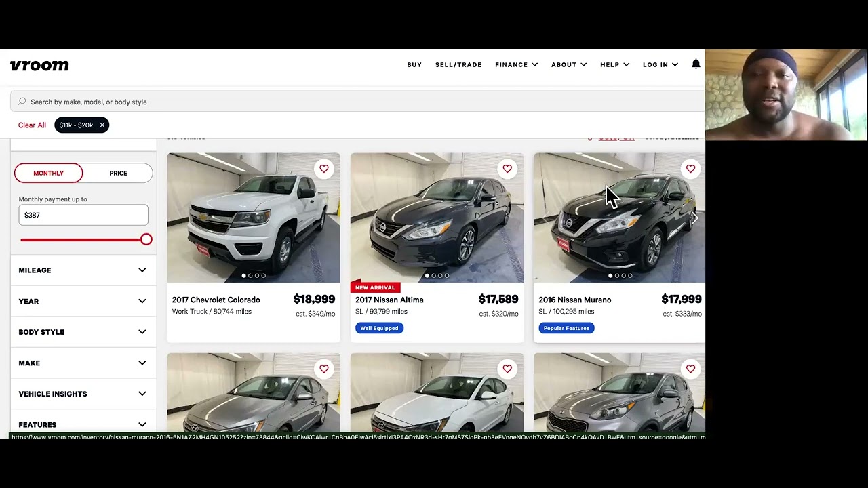
Task: Expand the Make filter
Action: pos(83,363)
